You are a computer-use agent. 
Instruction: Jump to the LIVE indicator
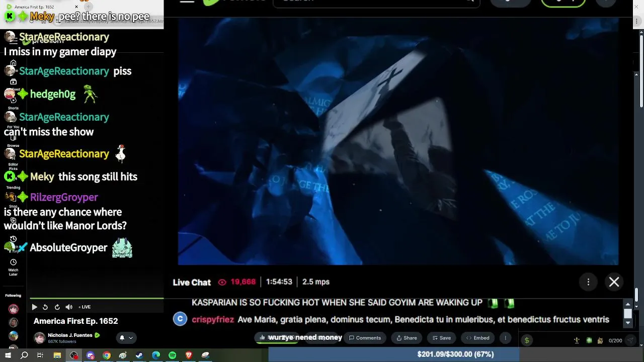[85, 307]
